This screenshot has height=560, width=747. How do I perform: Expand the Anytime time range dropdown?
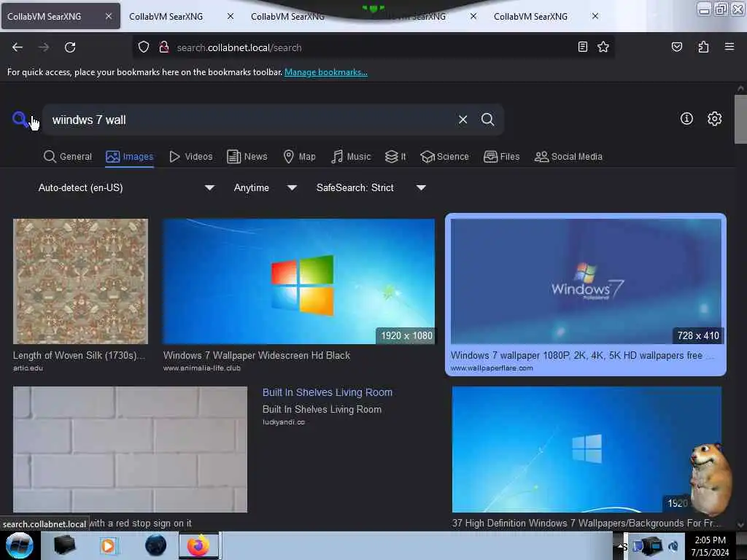(265, 187)
